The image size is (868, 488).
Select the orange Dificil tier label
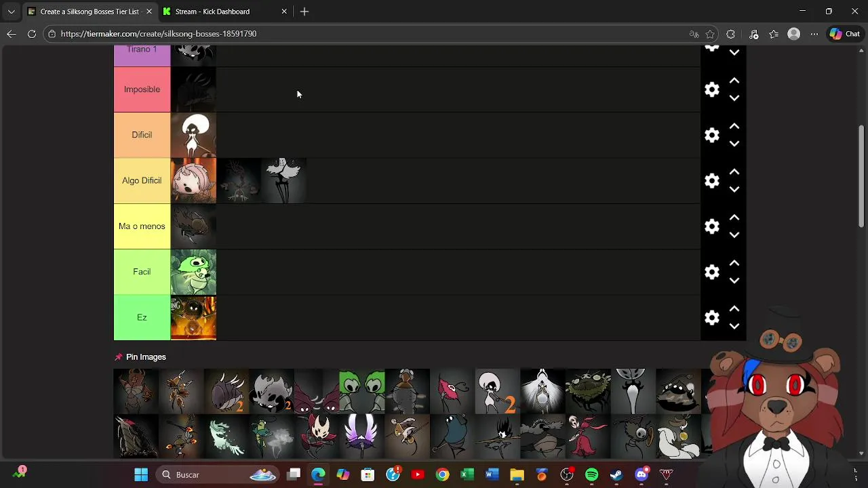click(142, 135)
